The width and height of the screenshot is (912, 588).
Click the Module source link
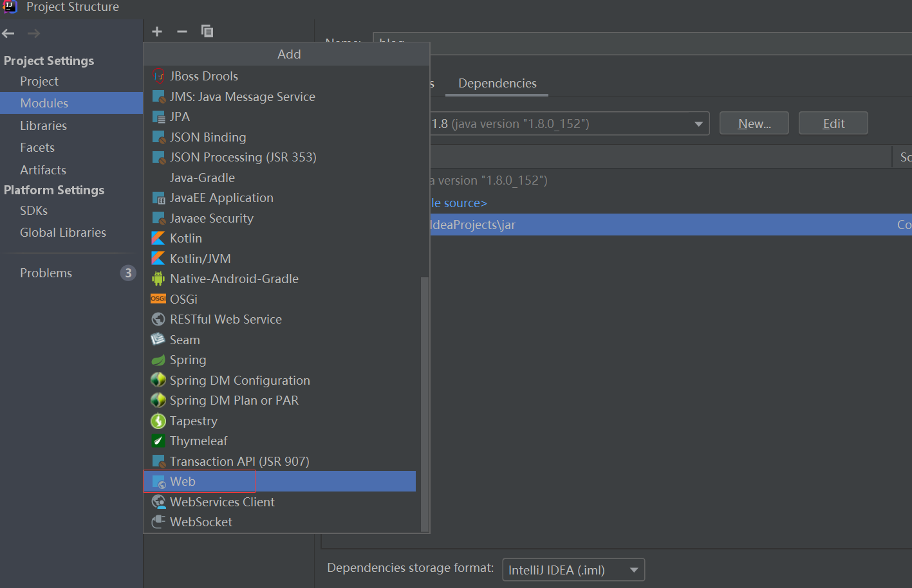(460, 203)
